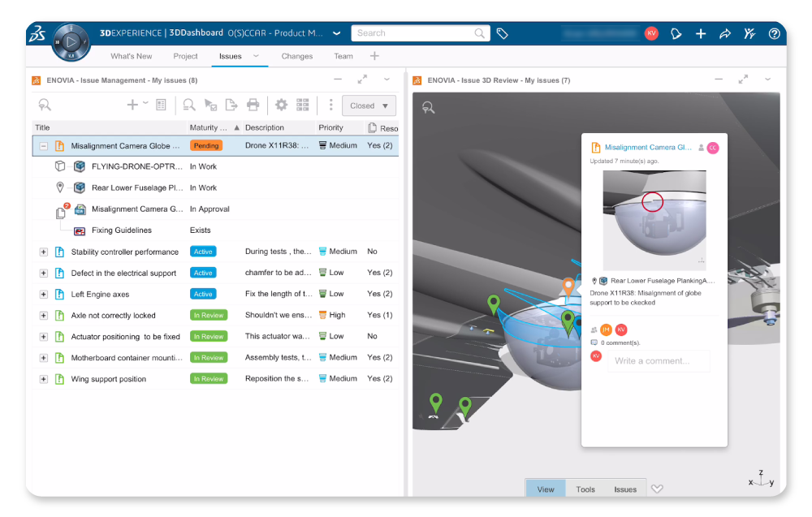The height and width of the screenshot is (517, 812).
Task: Select the FLYING-DRONE-OPTR... tree item
Action: tap(136, 166)
